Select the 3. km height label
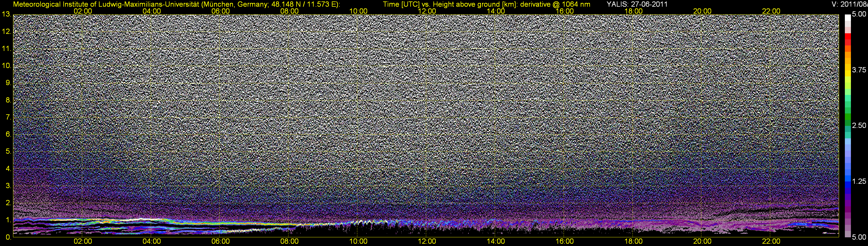868x246 pixels. point(8,186)
